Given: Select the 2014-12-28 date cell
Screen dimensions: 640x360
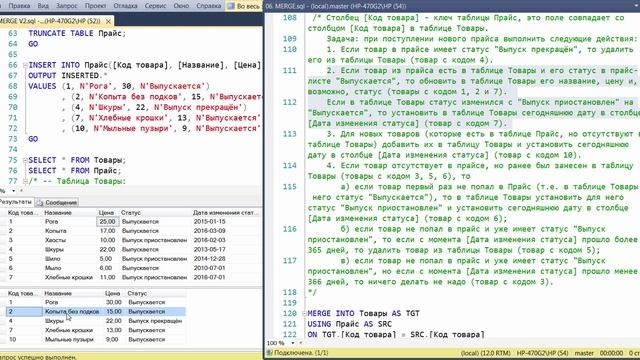Looking at the screenshot, I should (209, 259).
